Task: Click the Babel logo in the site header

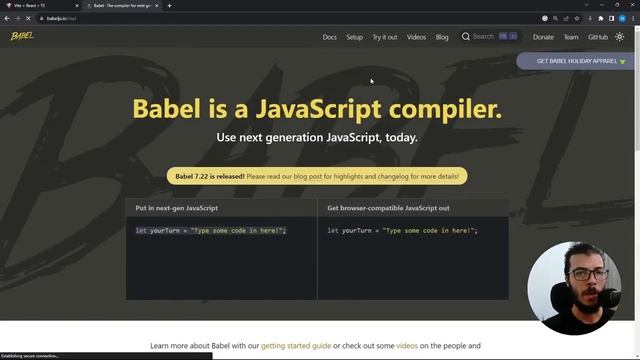Action: [22, 36]
